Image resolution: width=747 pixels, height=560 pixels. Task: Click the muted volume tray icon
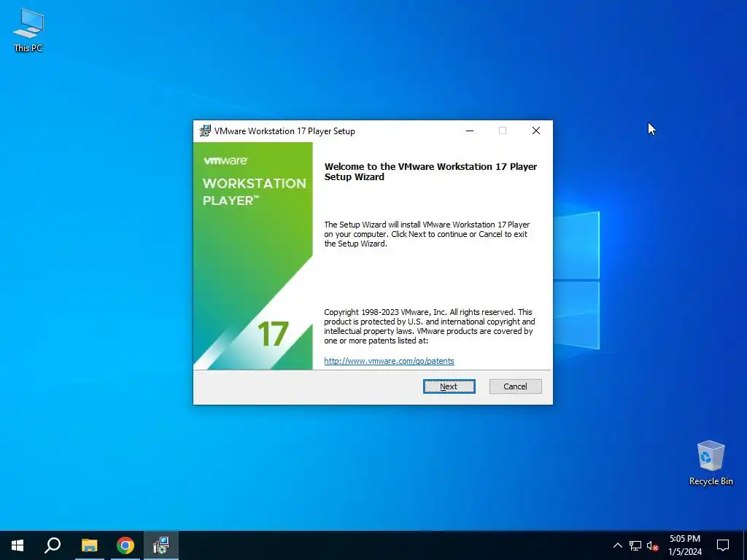tap(652, 545)
